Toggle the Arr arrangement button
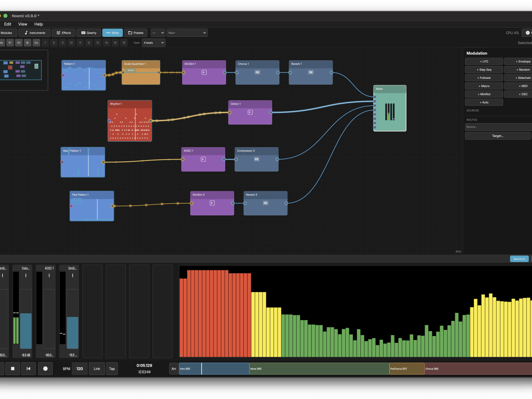532x399 pixels. [174, 368]
